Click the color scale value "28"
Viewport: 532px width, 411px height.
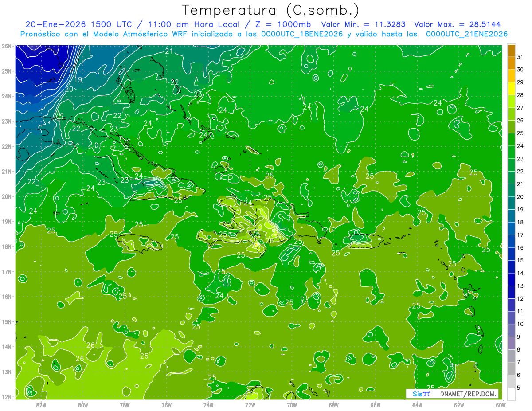coord(520,95)
